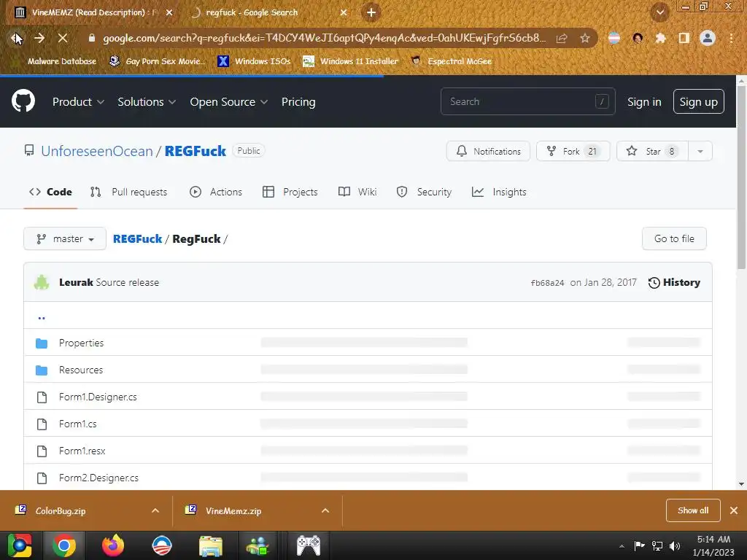Open the Projects tab
This screenshot has height=560, width=747.
(x=290, y=192)
